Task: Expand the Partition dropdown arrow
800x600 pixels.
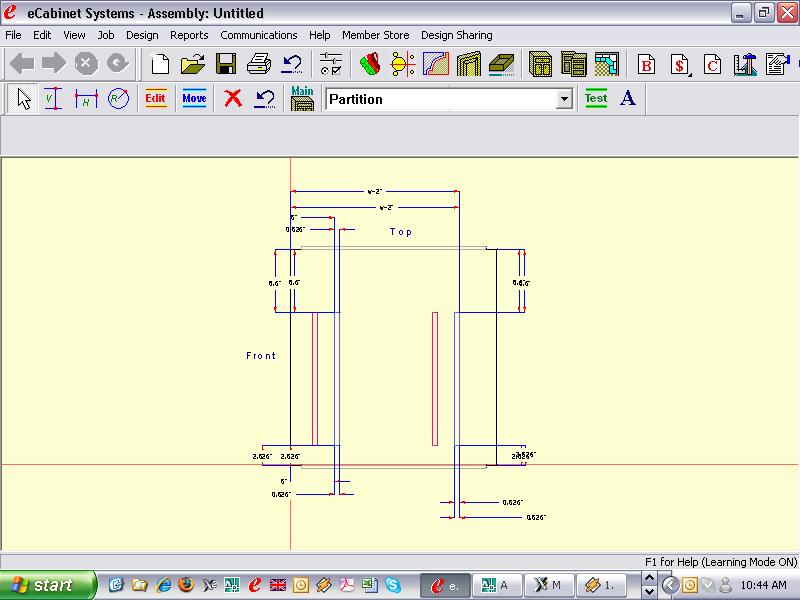Action: (x=564, y=99)
